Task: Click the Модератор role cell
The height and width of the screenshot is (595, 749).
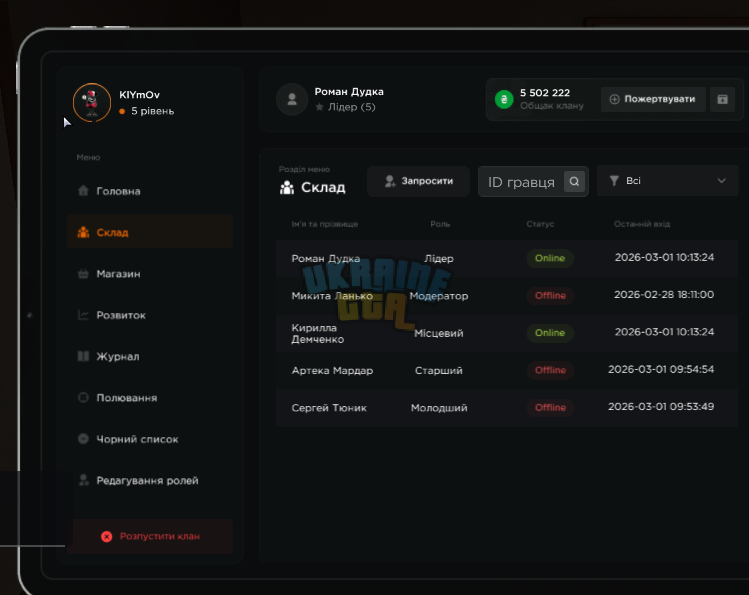Action: point(439,296)
